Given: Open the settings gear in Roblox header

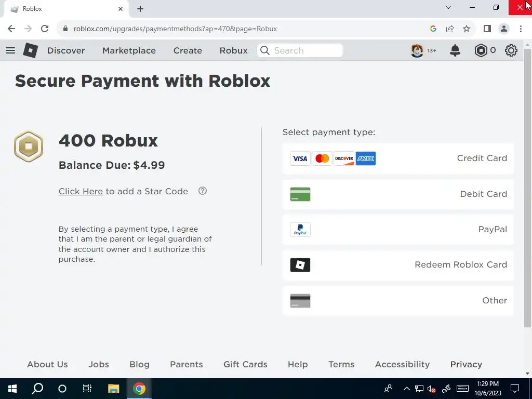Looking at the screenshot, I should (x=511, y=50).
